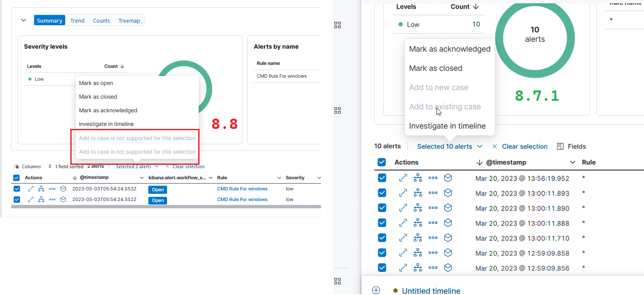The width and height of the screenshot is (644, 295).
Task: Switch to the Treemap tab
Action: pyautogui.click(x=129, y=20)
